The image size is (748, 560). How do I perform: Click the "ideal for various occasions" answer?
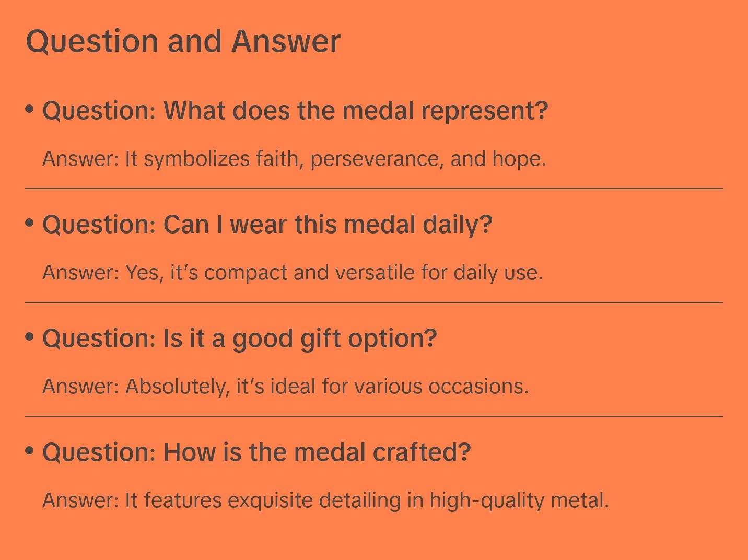[285, 387]
